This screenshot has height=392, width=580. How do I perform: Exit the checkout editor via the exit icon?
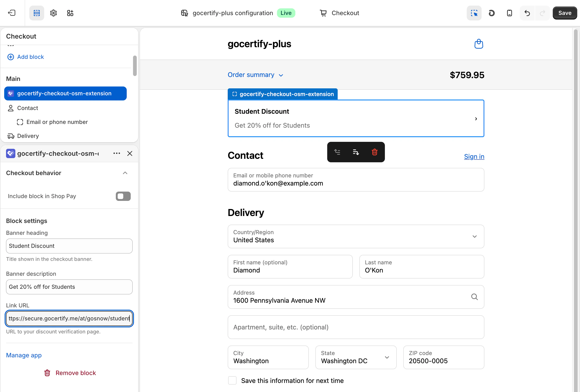[x=11, y=13]
